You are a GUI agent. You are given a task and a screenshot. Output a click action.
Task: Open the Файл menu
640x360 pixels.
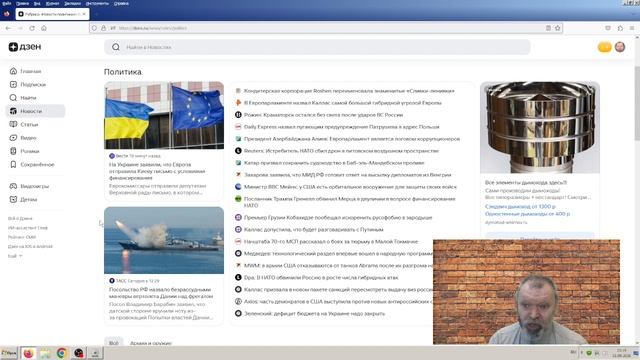(7, 3)
